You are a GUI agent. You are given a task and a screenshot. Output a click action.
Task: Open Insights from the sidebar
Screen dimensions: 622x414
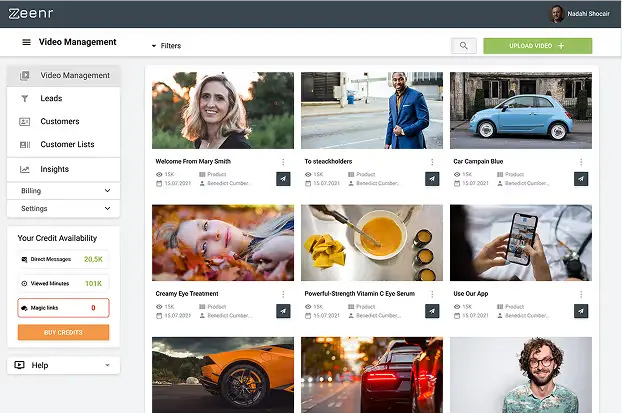[x=63, y=169]
